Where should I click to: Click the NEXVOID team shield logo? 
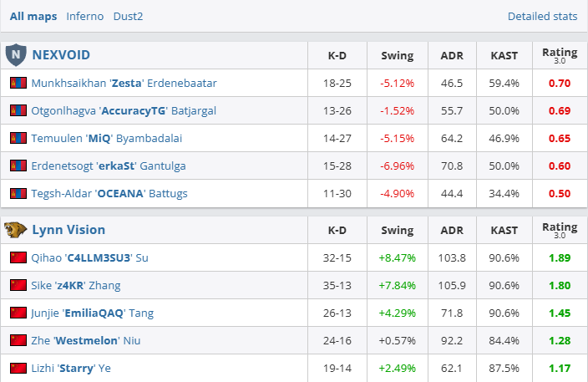[15, 55]
